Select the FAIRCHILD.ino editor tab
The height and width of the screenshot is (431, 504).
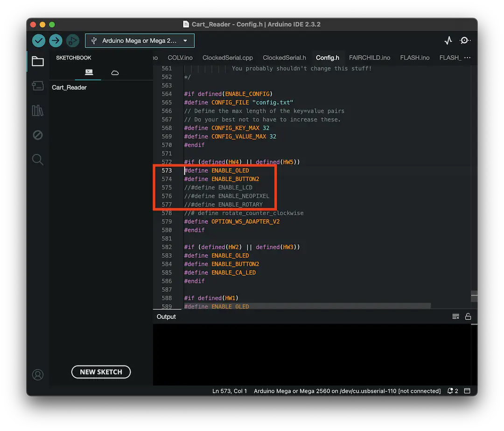369,57
